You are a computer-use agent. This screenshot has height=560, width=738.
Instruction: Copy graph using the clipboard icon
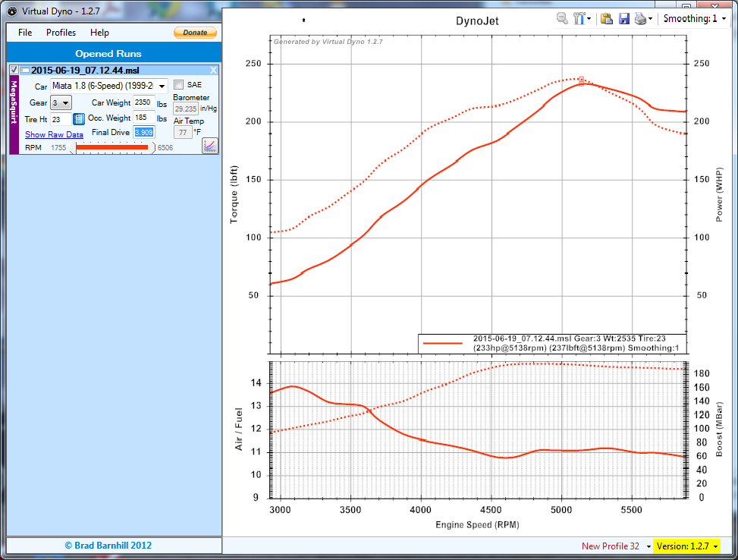(607, 19)
